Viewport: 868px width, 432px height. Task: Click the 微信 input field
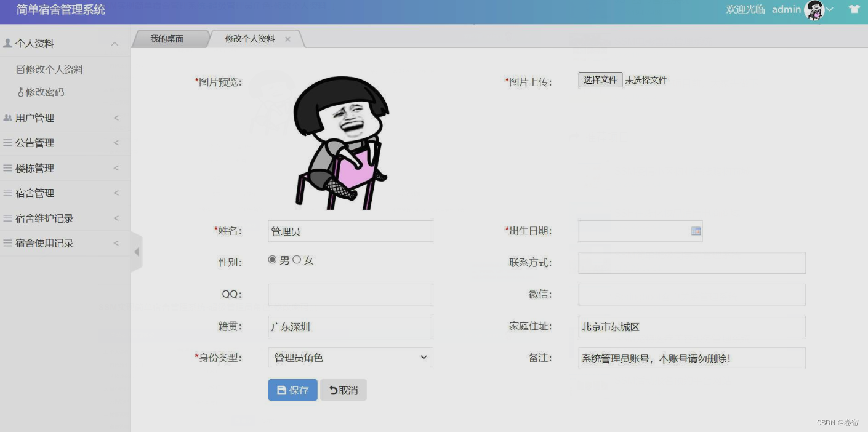[692, 295]
